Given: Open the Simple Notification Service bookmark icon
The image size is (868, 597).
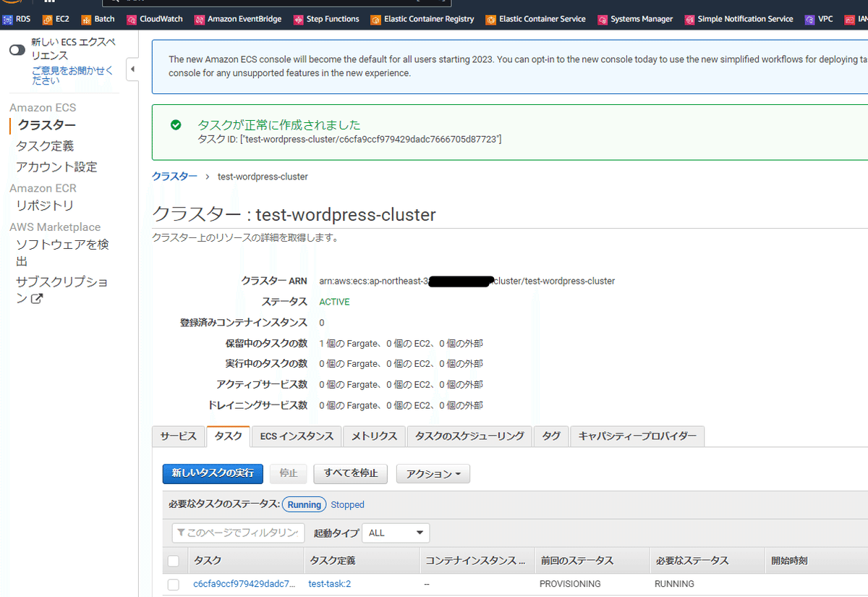Looking at the screenshot, I should point(689,20).
